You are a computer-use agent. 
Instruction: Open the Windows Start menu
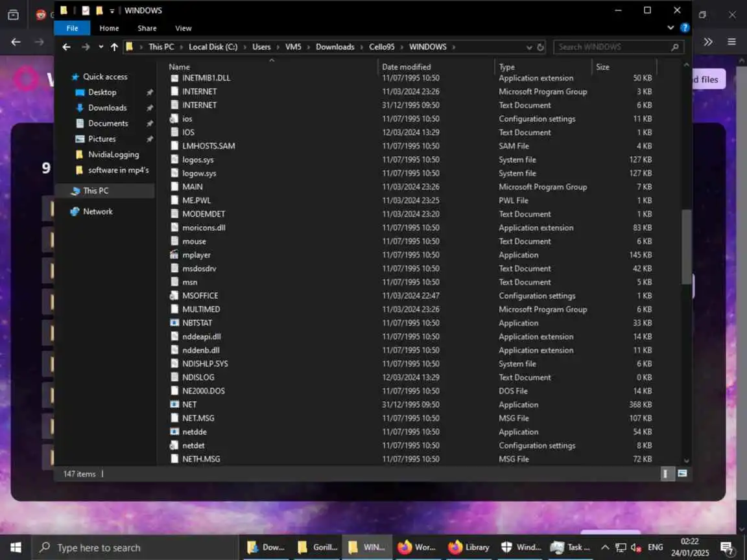point(16,548)
